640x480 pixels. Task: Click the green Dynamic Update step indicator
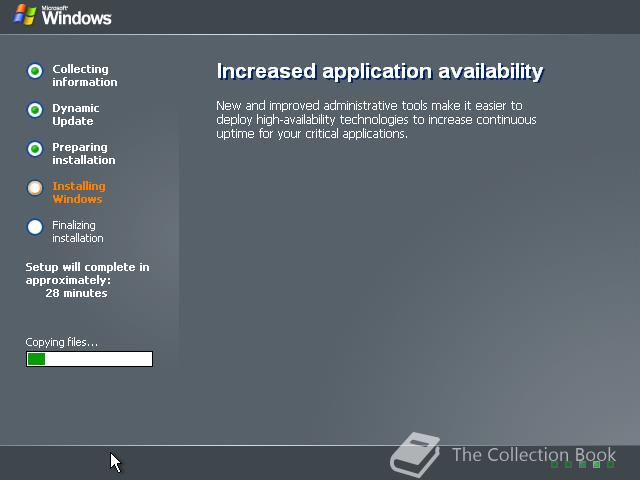pyautogui.click(x=35, y=110)
